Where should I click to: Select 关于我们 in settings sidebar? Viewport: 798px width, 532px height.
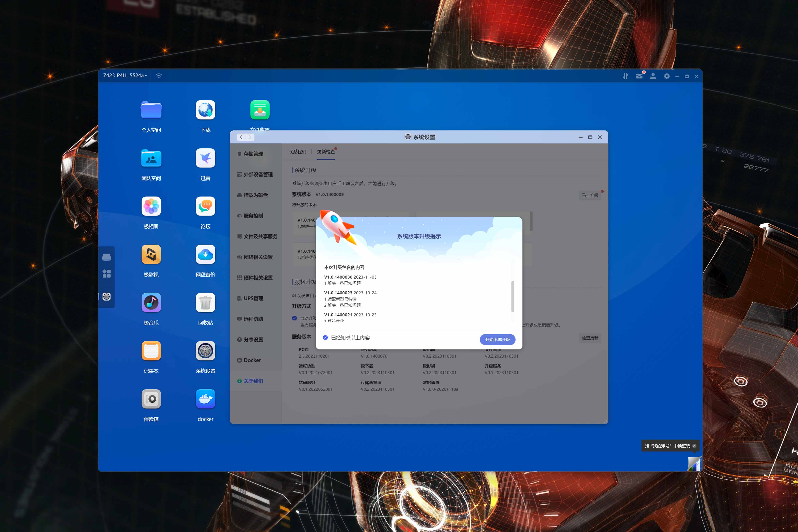pyautogui.click(x=256, y=381)
